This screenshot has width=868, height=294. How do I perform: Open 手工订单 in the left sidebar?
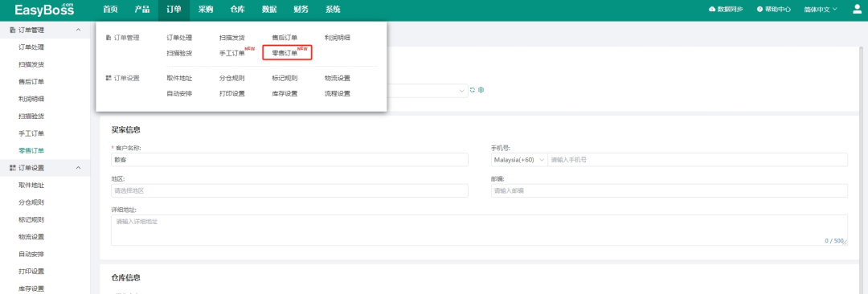point(31,133)
